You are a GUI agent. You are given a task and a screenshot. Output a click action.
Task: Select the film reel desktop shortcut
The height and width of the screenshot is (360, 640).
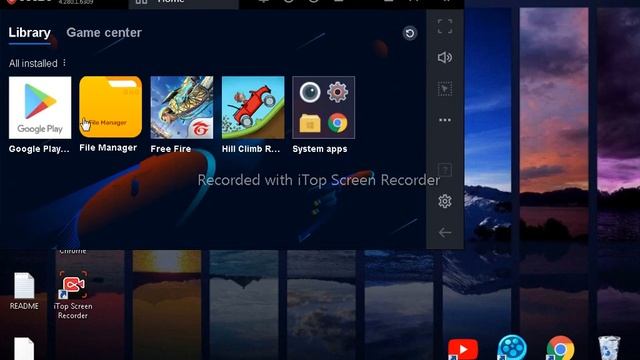pos(512,348)
